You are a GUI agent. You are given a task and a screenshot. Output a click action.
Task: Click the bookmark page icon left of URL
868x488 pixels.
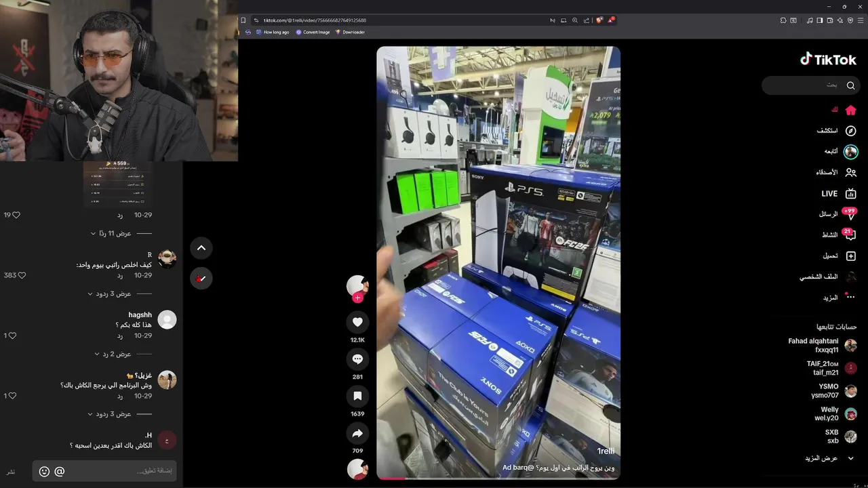coord(243,20)
